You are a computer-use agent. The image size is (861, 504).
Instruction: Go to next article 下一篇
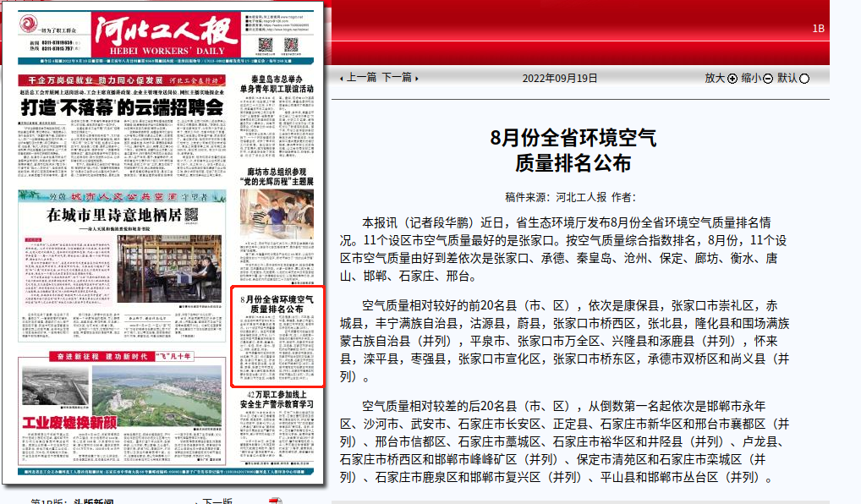point(399,77)
